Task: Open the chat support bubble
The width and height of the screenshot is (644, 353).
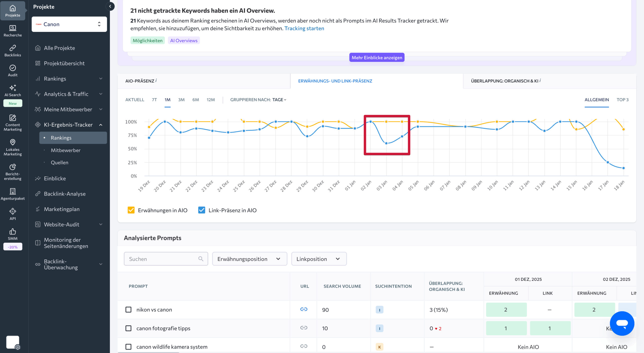Action: [622, 323]
